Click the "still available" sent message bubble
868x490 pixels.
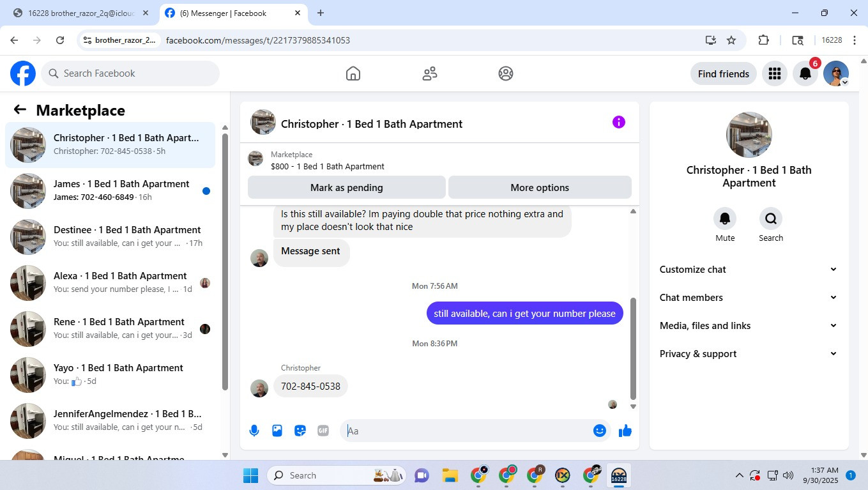(x=524, y=314)
